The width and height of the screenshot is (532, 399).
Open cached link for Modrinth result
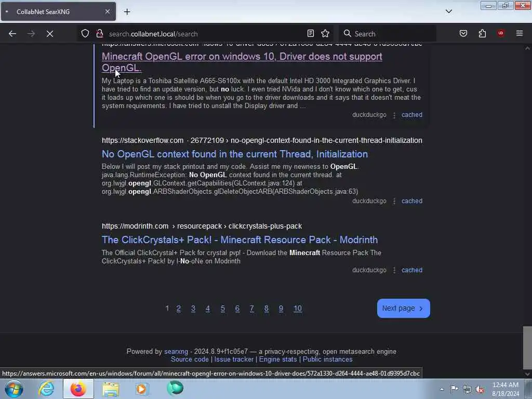click(x=412, y=270)
